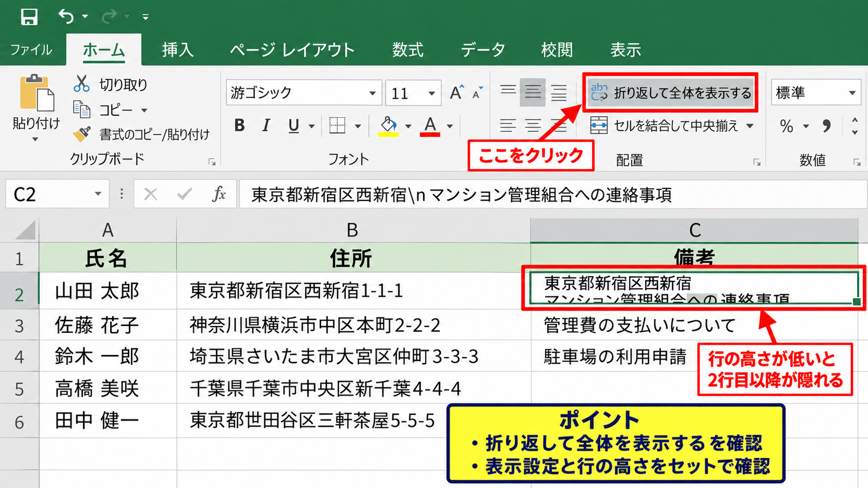Switch to the データ tab
This screenshot has width=868, height=488.
pos(483,50)
